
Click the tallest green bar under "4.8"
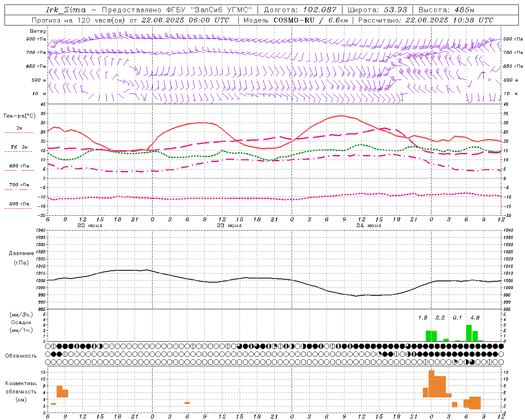pos(469,333)
